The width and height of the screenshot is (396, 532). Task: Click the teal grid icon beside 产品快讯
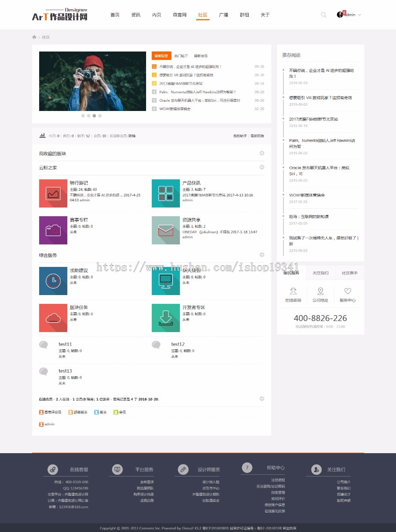coord(165,193)
